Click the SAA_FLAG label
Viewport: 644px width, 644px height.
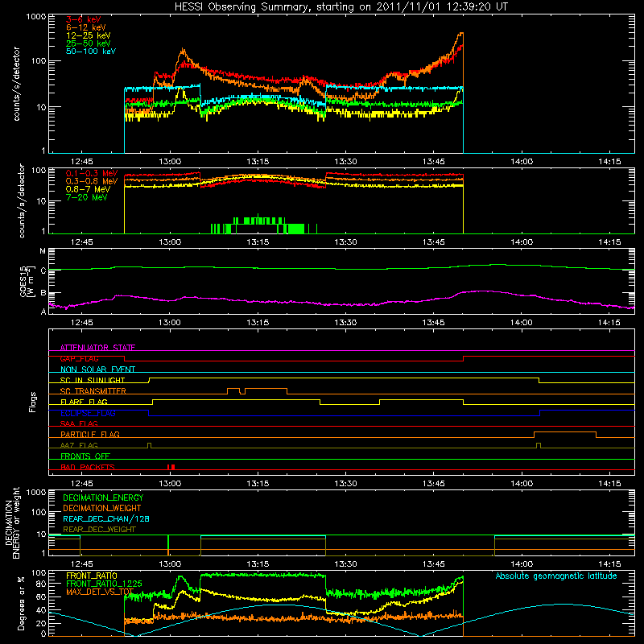click(79, 423)
